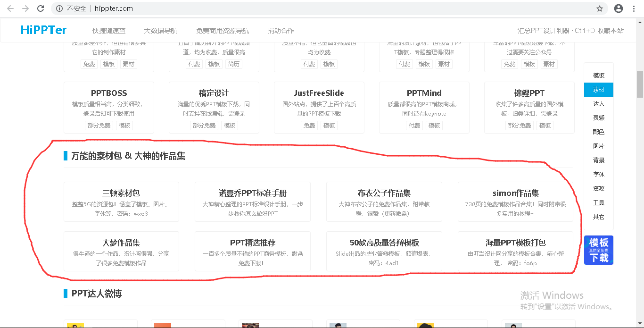Open Chrome's three-dot menu

coord(634,8)
